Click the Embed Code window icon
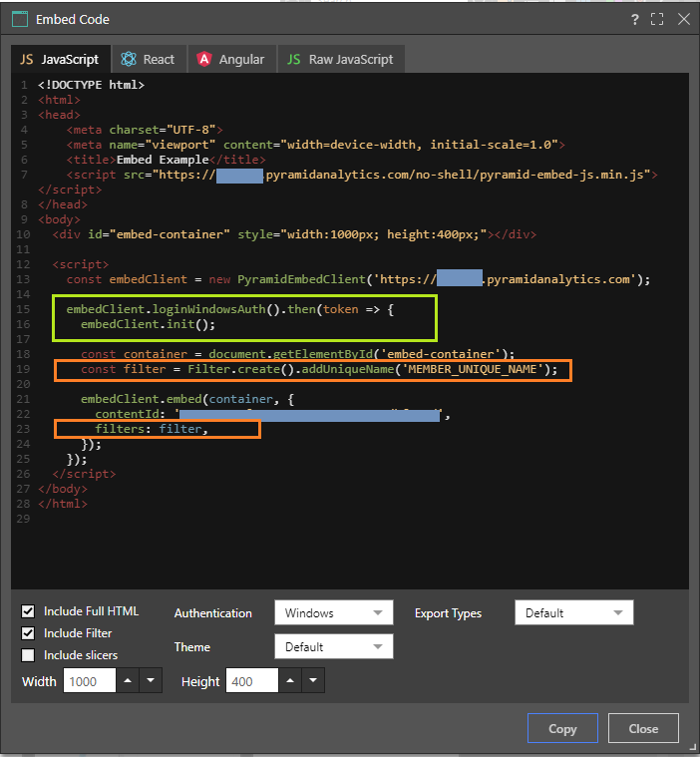This screenshot has height=757, width=700. click(x=20, y=19)
